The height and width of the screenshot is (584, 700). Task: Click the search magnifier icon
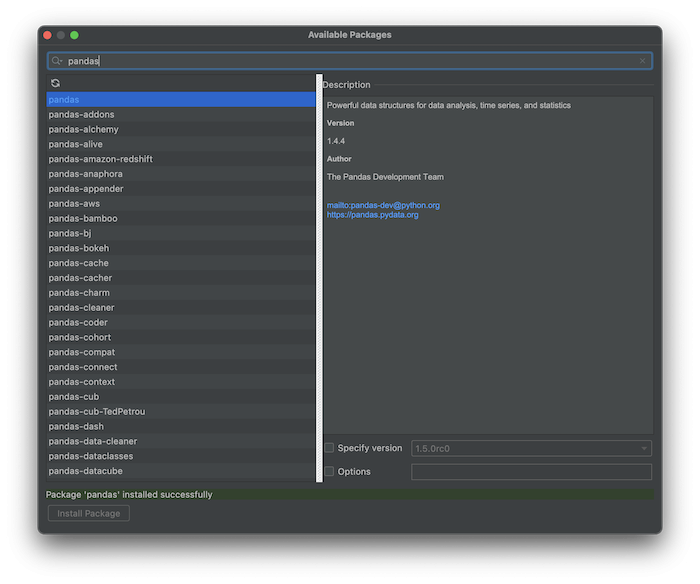coord(56,61)
